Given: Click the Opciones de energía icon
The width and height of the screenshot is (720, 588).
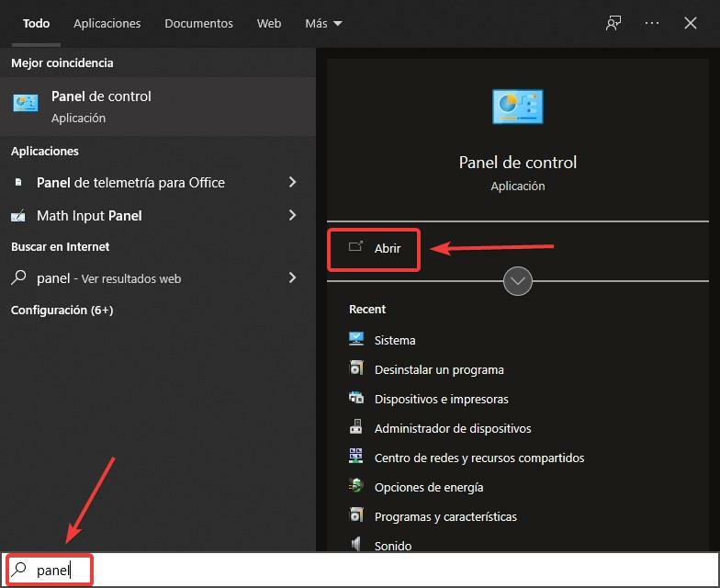Looking at the screenshot, I should (356, 485).
